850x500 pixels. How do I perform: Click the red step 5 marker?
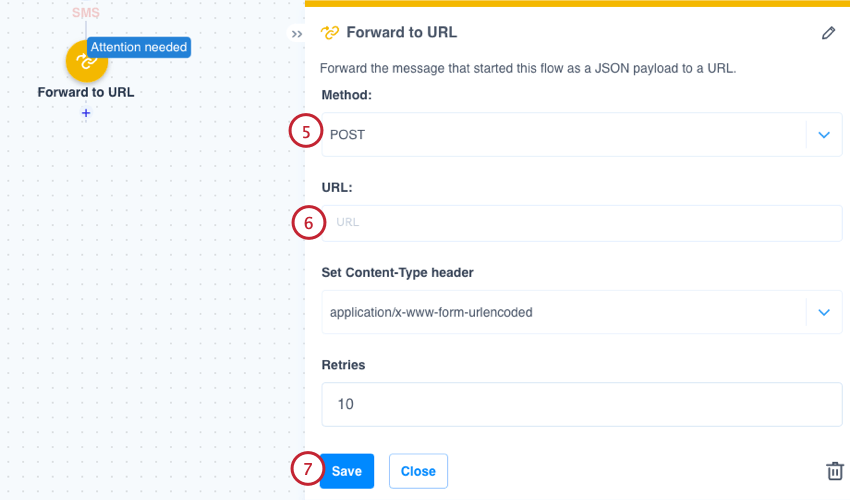pyautogui.click(x=307, y=132)
